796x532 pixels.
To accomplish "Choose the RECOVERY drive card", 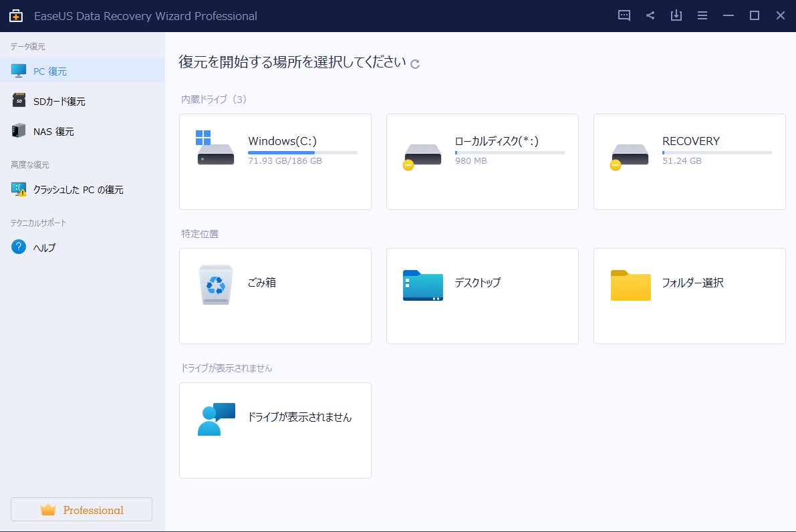I will (689, 162).
